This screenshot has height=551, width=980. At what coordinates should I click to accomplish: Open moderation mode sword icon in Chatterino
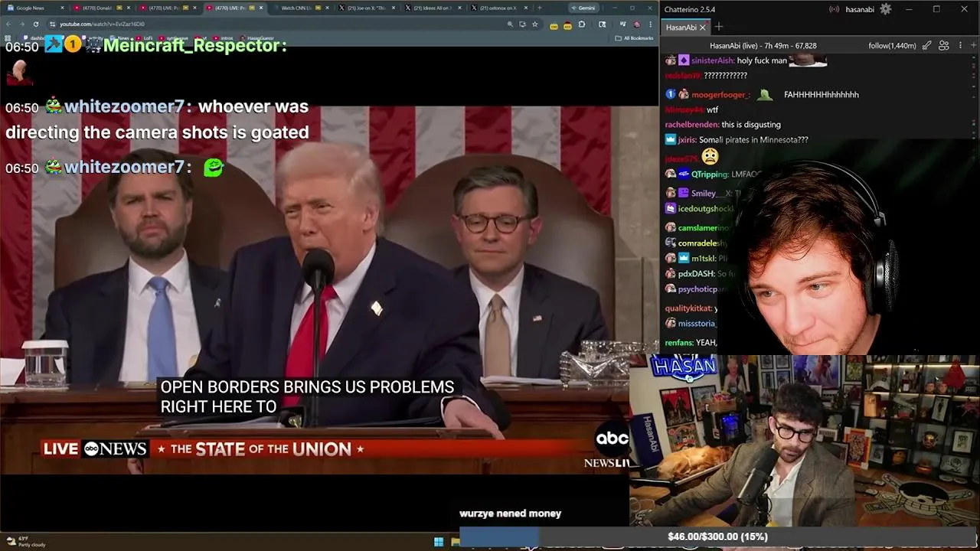927,46
